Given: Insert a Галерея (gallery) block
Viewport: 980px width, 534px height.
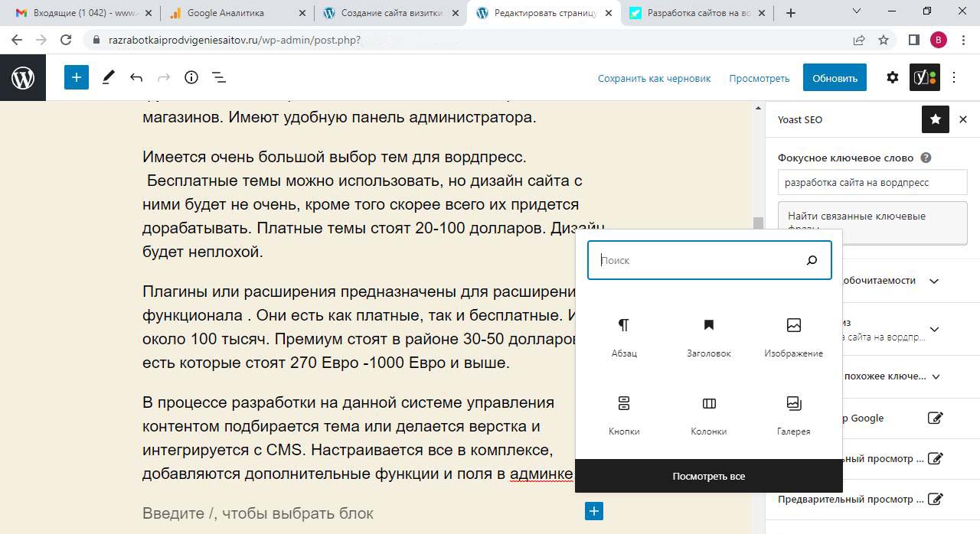Looking at the screenshot, I should click(x=793, y=415).
